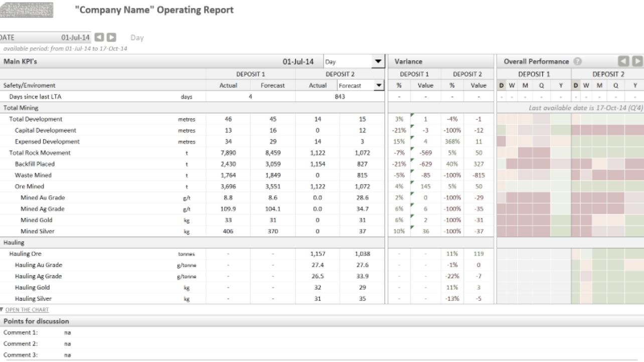Click the Mined Gold heatmap cell for Deposit 1 daily
This screenshot has height=362, width=644.
[501, 220]
